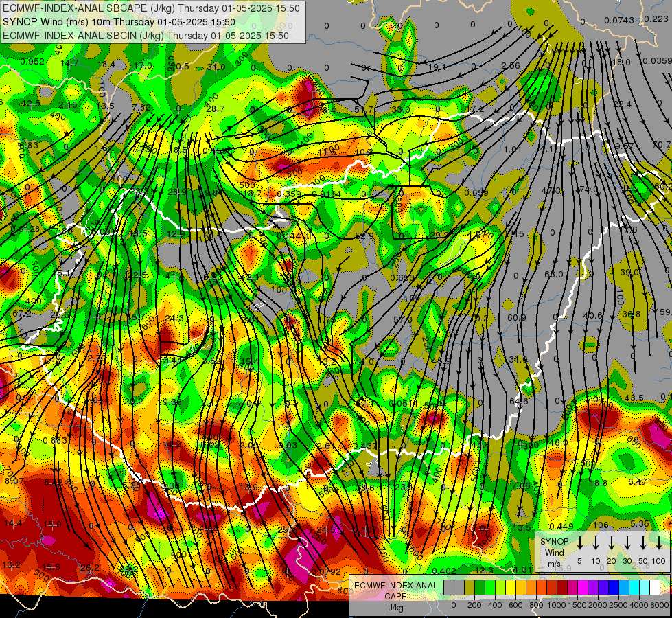Click the SBCIN title line in header

[146, 36]
